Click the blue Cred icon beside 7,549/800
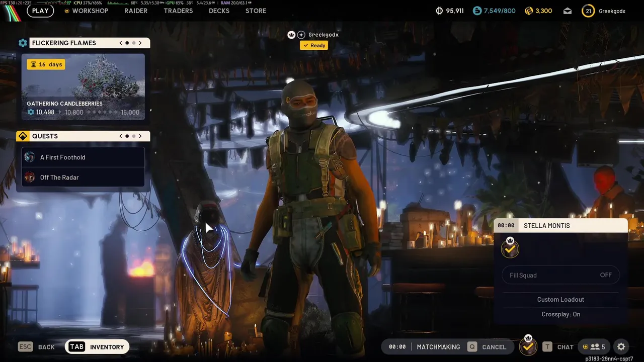 [x=477, y=11]
